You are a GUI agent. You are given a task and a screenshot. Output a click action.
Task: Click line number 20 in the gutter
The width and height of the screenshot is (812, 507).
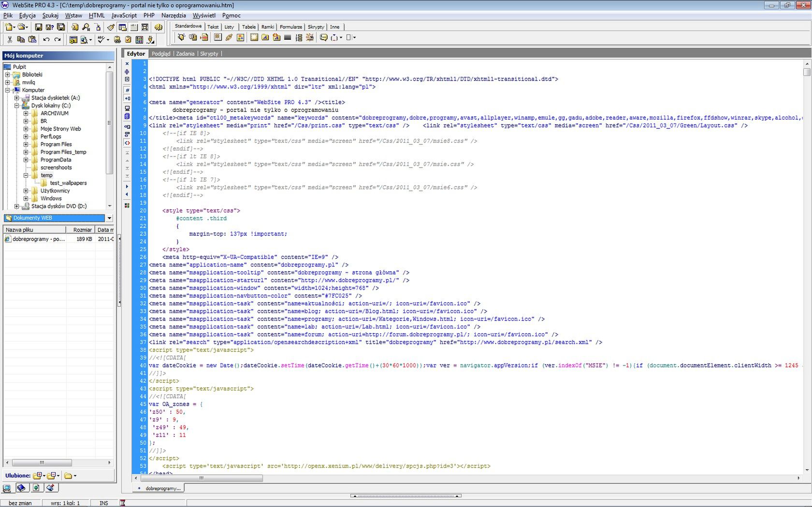pos(143,210)
